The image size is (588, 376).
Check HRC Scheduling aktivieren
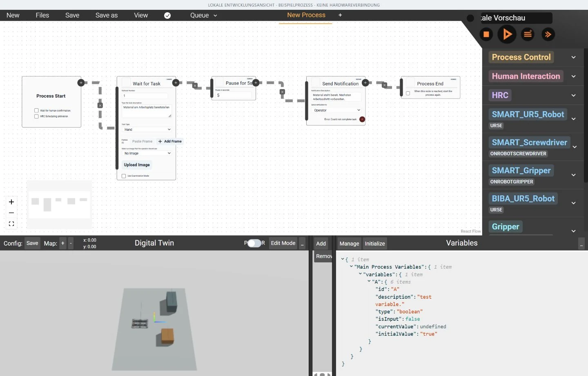pyautogui.click(x=36, y=116)
